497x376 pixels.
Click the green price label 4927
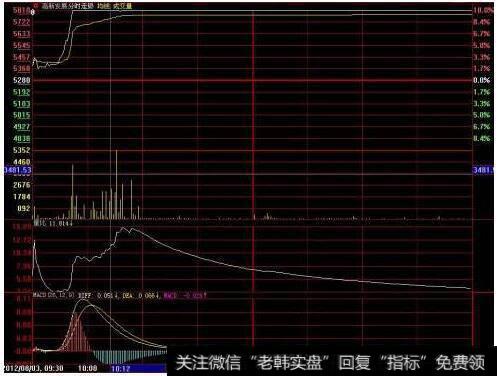(21, 127)
